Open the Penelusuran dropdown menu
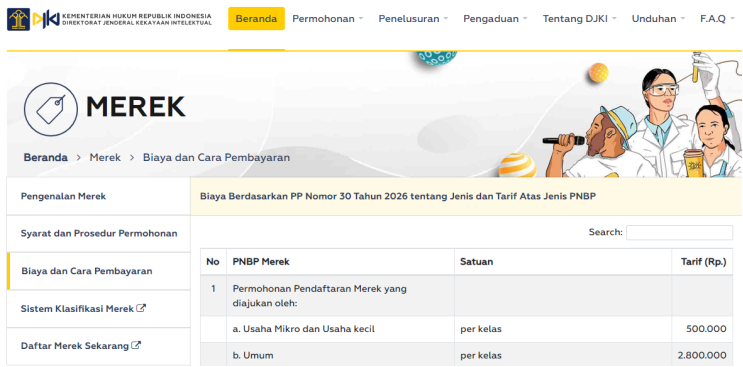The width and height of the screenshot is (743, 367). pyautogui.click(x=413, y=19)
